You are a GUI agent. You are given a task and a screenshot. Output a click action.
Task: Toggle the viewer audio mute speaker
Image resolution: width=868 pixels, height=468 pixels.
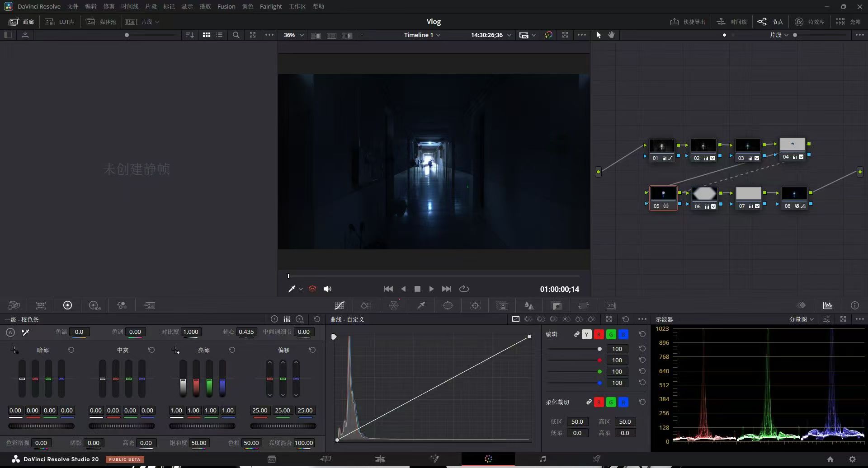point(328,289)
